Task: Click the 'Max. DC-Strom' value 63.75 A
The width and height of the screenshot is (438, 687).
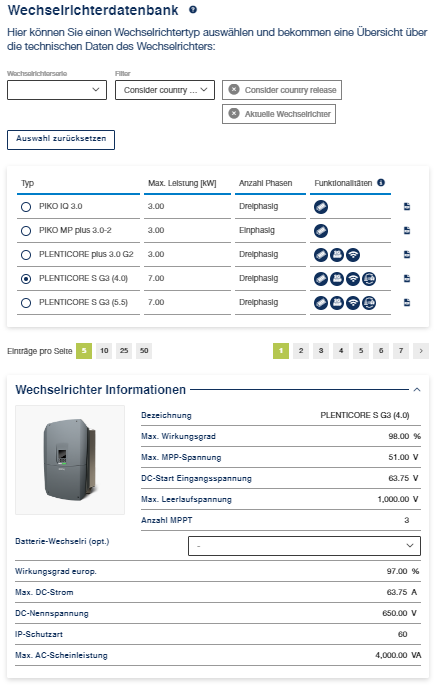Action: tap(402, 592)
